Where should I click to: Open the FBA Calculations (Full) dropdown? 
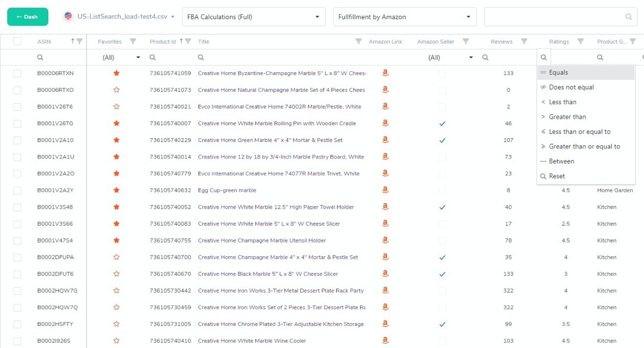(253, 17)
